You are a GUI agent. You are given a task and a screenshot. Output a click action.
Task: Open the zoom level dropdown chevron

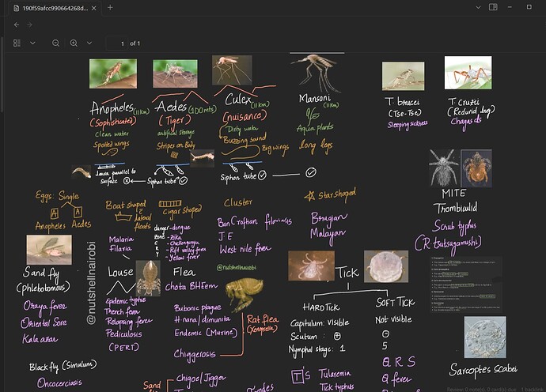pyautogui.click(x=89, y=43)
